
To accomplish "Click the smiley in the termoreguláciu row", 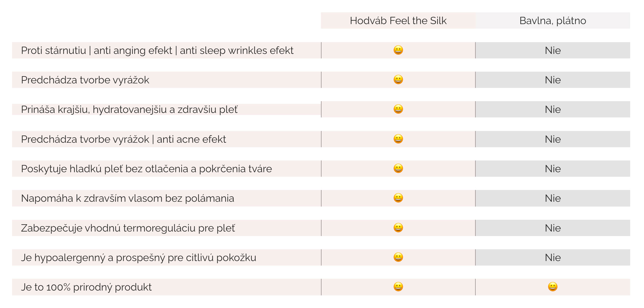I will (x=398, y=228).
